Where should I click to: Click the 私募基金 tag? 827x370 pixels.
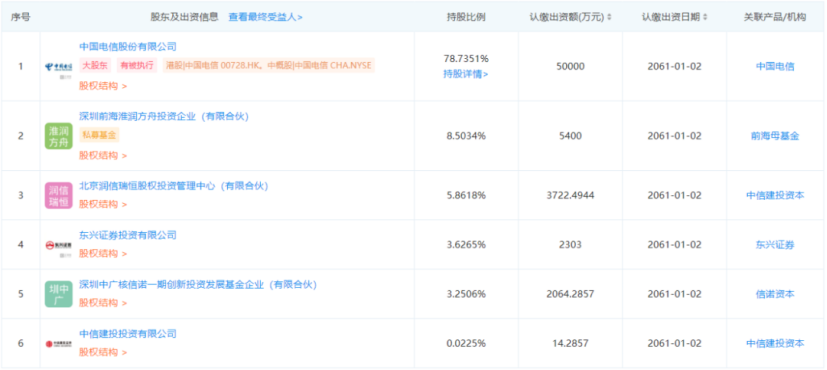tap(100, 135)
